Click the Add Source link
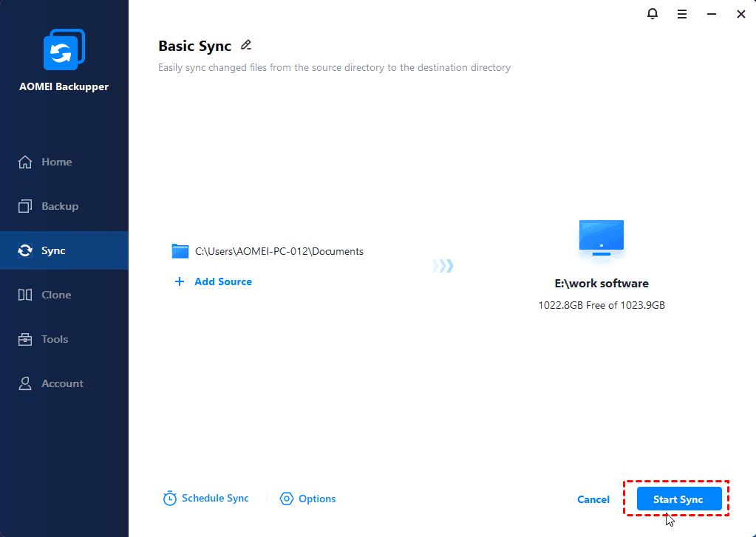756x537 pixels. [x=223, y=281]
